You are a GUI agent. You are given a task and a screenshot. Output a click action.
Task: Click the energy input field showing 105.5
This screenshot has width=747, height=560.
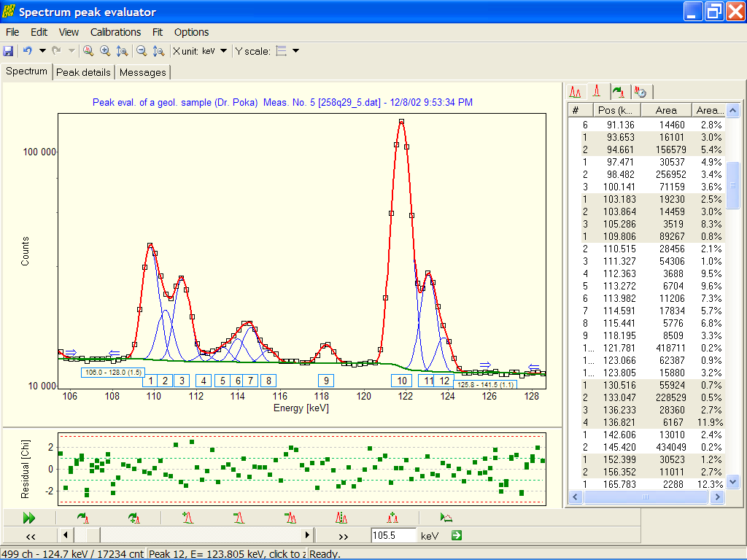(x=393, y=535)
